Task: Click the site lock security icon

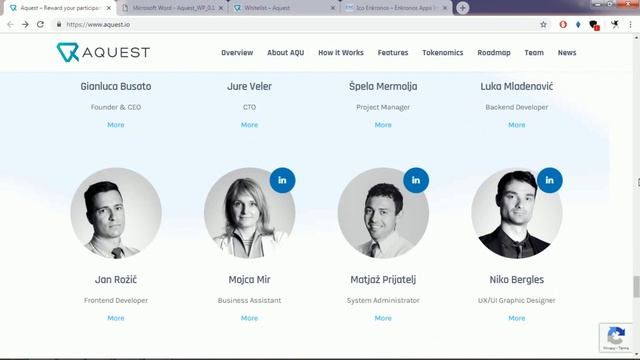Action: click(59, 24)
